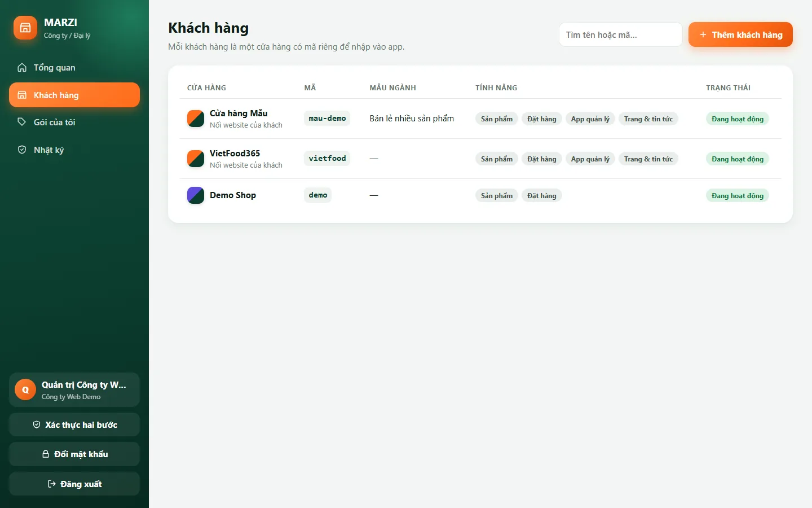The image size is (812, 508).
Task: Click the Cửa hàng Mẫu store avatar
Action: [x=196, y=119]
